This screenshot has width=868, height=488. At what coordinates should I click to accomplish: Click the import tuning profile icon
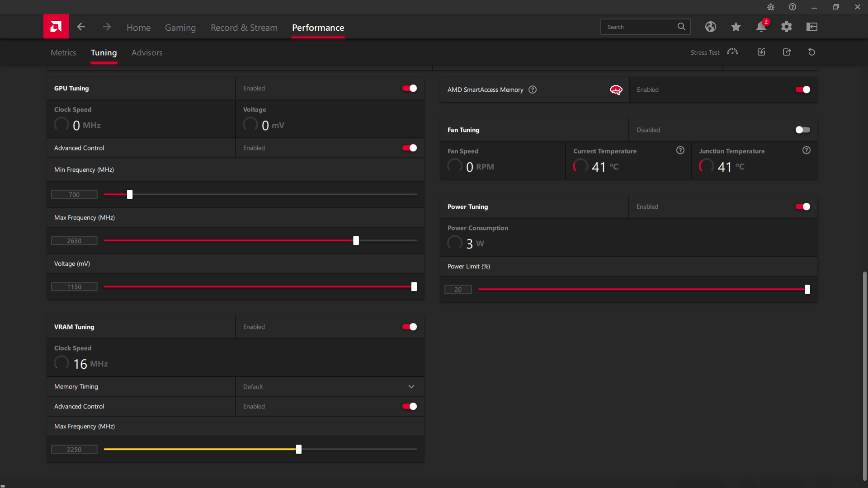coord(761,52)
